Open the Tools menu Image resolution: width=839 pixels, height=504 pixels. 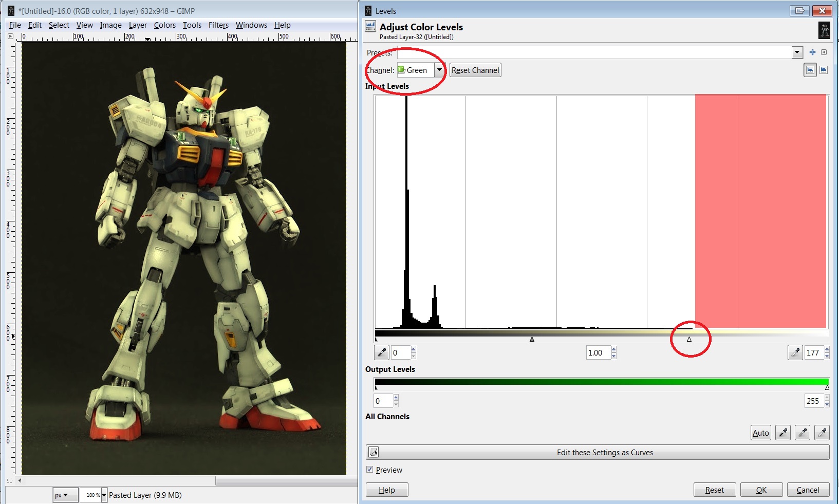pyautogui.click(x=192, y=25)
